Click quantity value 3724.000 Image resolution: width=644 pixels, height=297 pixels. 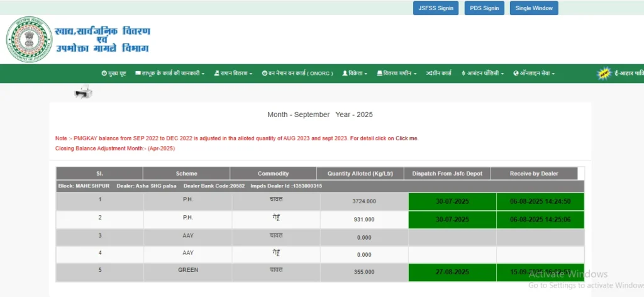tap(364, 201)
